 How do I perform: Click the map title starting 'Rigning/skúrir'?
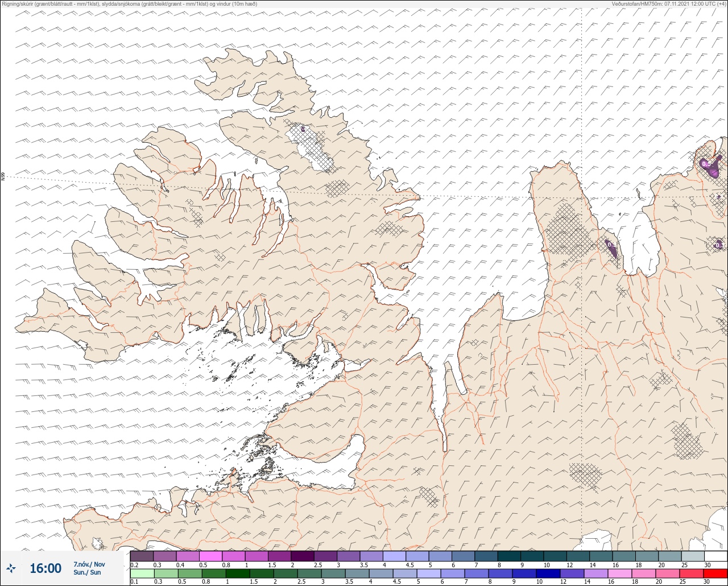pyautogui.click(x=129, y=4)
